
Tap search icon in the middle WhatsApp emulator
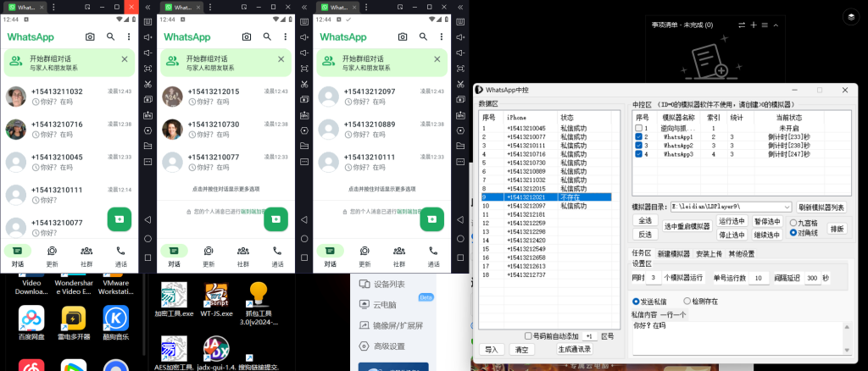[267, 37]
